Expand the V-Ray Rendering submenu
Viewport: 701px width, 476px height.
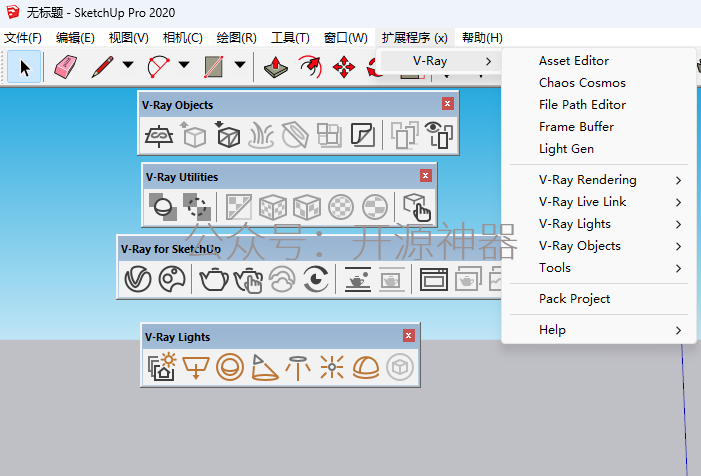[599, 180]
